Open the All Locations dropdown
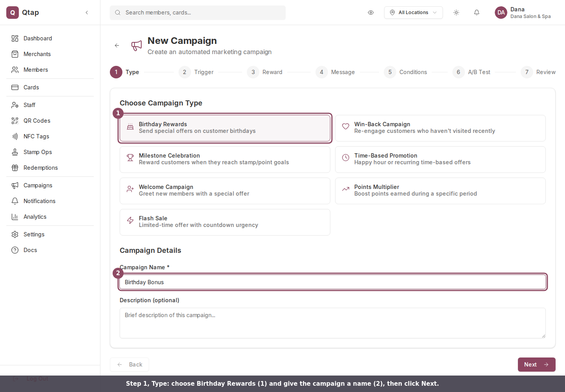This screenshot has height=392, width=565. coord(414,13)
